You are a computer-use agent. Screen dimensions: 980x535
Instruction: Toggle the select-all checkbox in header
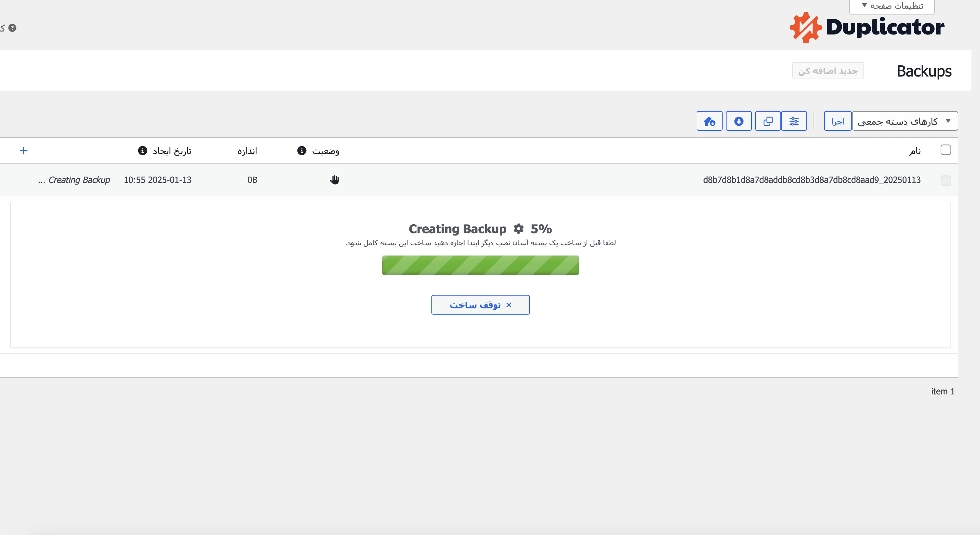(946, 150)
